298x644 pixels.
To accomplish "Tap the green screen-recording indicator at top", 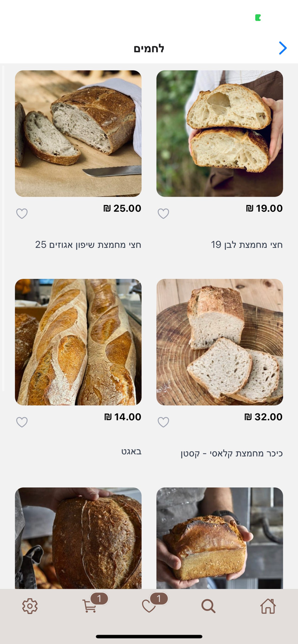I will click(x=258, y=17).
